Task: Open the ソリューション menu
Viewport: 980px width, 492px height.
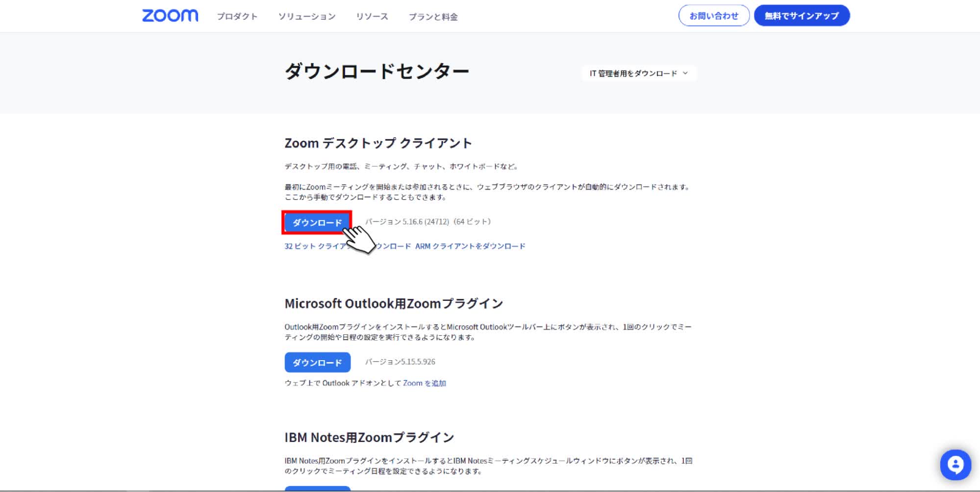Action: (307, 17)
